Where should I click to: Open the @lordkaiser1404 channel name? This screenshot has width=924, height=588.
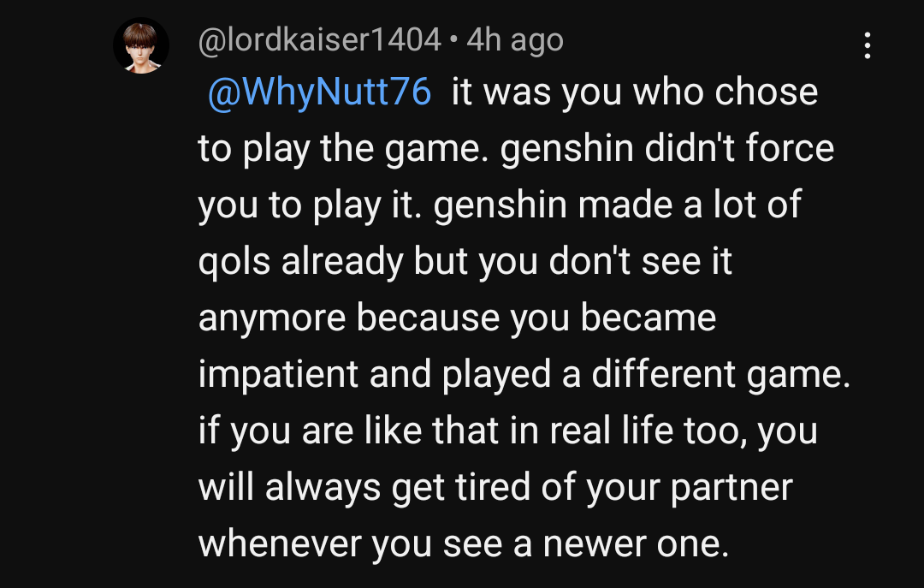[x=319, y=40]
